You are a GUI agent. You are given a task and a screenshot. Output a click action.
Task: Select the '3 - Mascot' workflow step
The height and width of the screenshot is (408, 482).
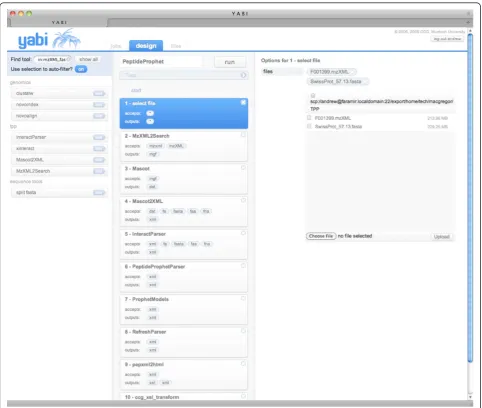click(x=184, y=179)
